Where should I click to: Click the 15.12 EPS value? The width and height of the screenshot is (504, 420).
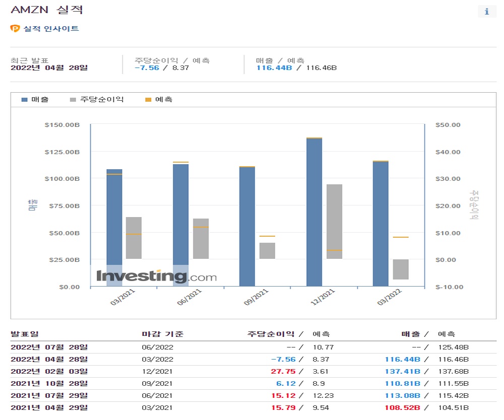[x=283, y=395]
